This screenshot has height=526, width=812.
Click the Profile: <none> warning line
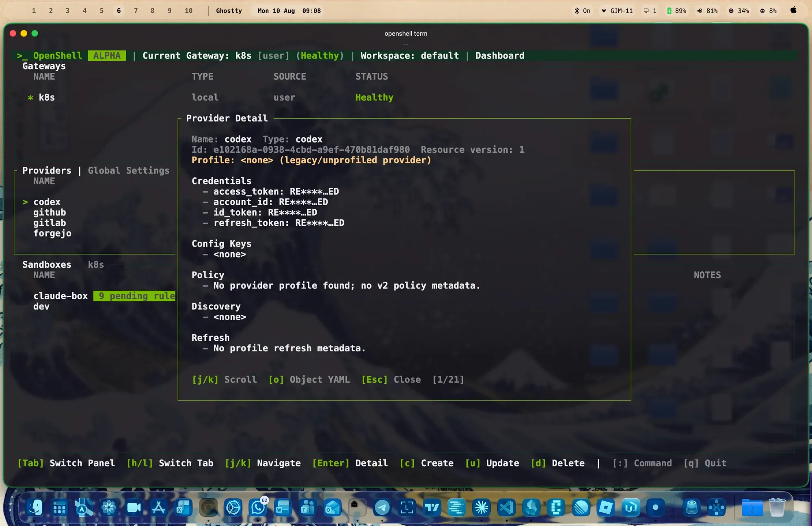point(311,160)
